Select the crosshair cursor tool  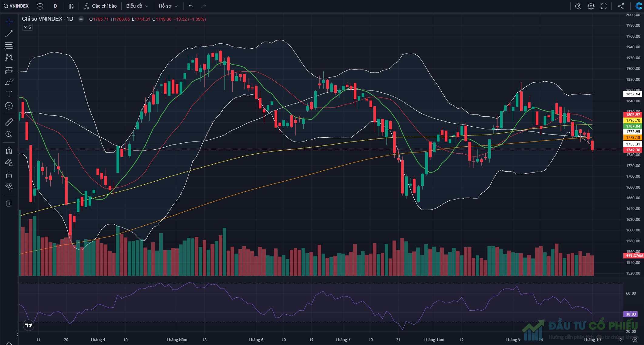[9, 22]
